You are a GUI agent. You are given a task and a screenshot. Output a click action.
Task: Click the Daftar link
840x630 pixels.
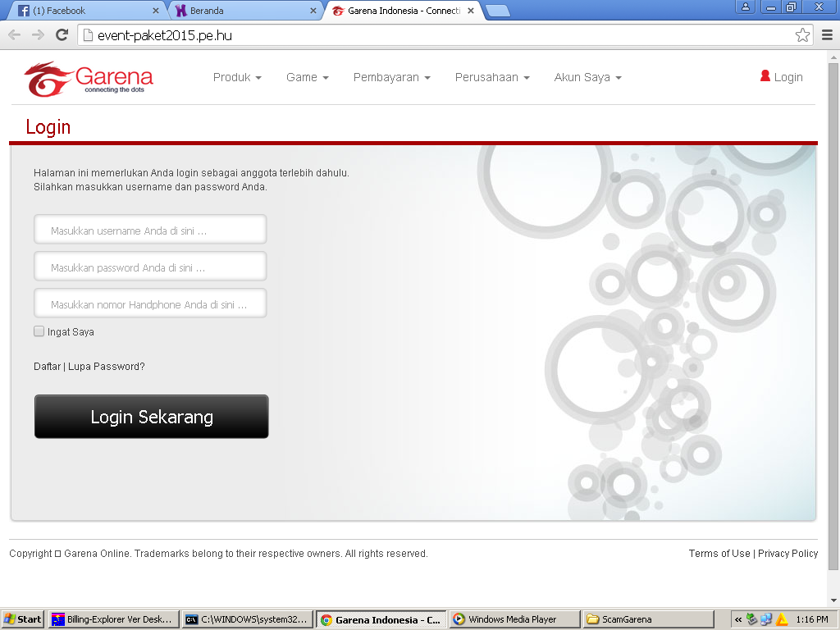[x=47, y=367]
